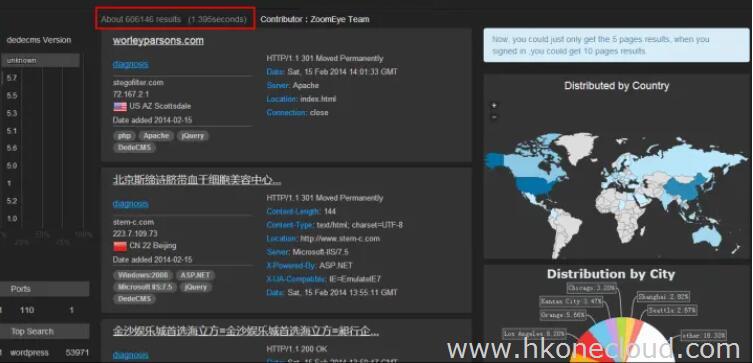Click the dedecms Version panel heading
This screenshot has height=363, width=753.
pyautogui.click(x=39, y=40)
